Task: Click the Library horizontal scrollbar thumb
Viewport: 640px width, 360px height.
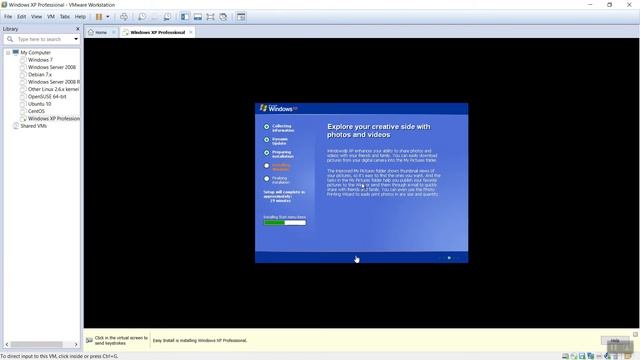Action: 37,344
